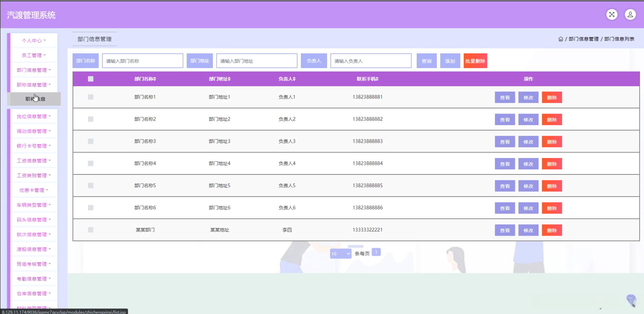Expand the 调动信息管理 sidebar menu
Viewport: 644px width, 314px height.
click(x=34, y=131)
